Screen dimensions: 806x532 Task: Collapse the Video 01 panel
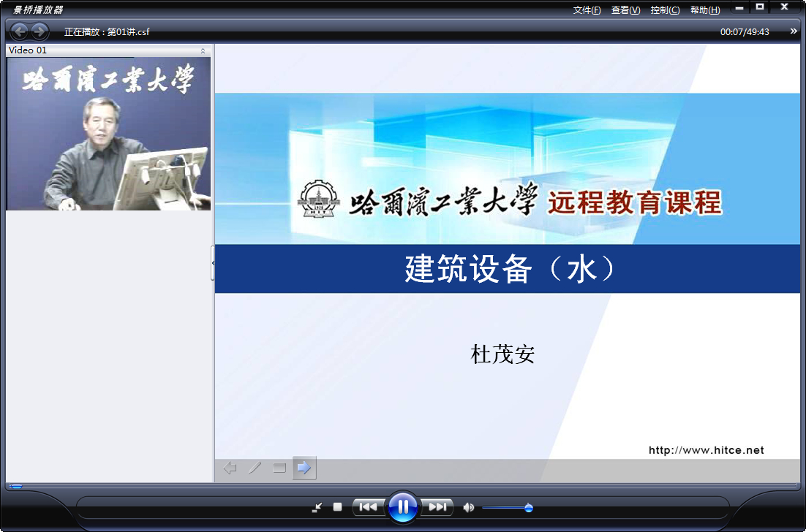tap(203, 50)
